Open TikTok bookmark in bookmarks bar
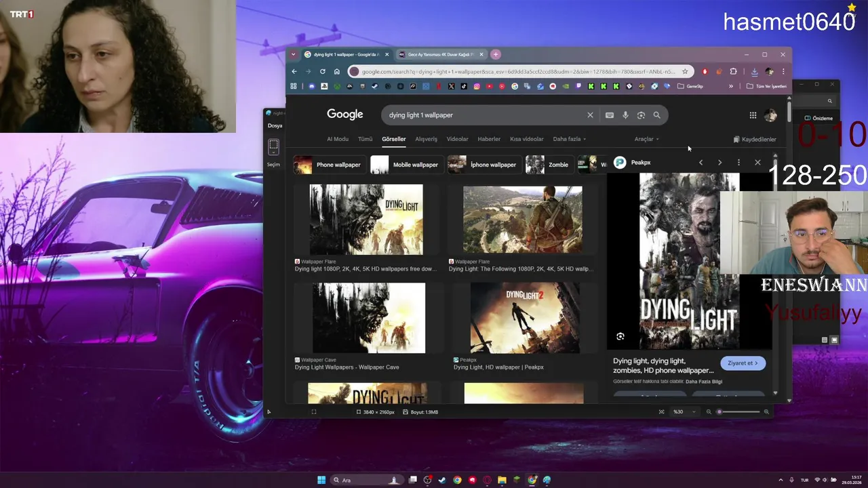This screenshot has width=868, height=488. point(464,87)
